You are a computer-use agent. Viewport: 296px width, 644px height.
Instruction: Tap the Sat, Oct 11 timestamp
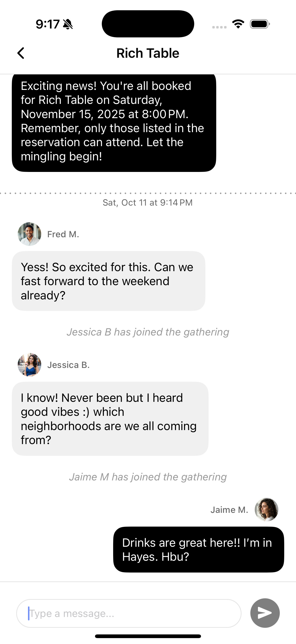148,202
